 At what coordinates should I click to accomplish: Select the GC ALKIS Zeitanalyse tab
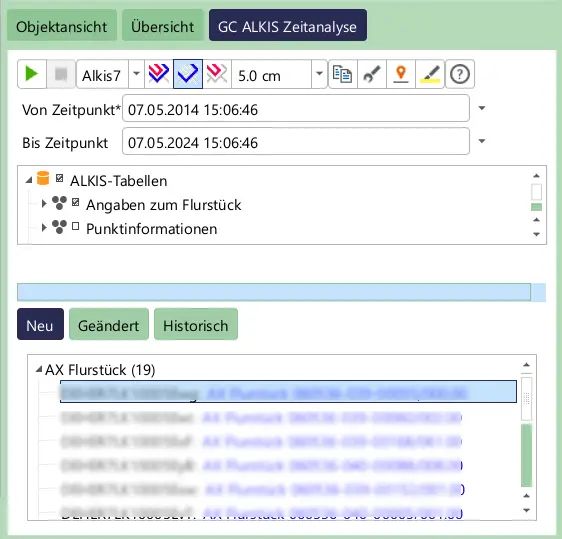[288, 25]
